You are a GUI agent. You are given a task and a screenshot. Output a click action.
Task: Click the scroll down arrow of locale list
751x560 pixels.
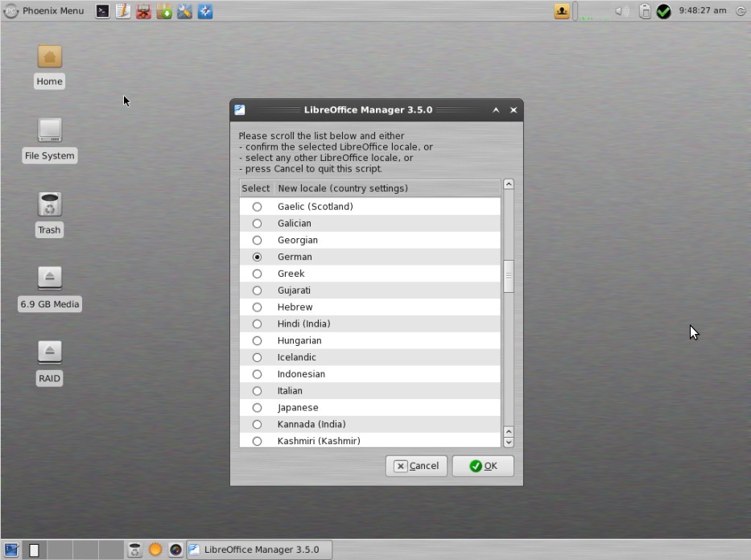(509, 443)
